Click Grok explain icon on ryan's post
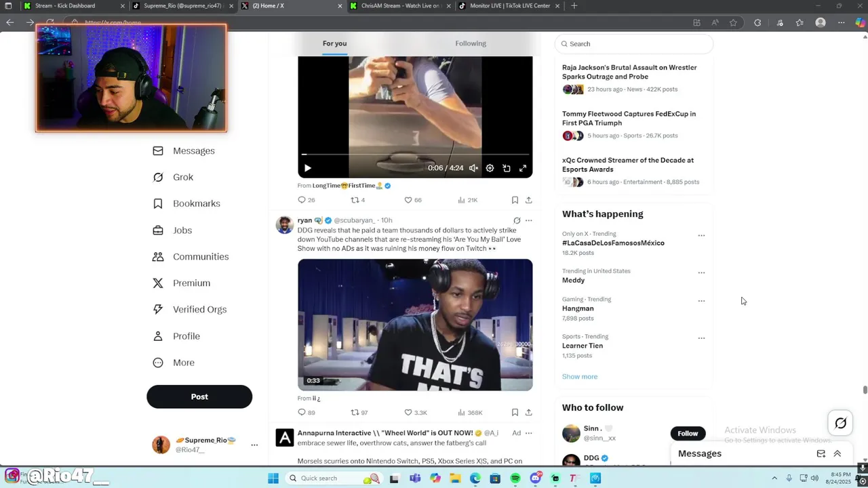Image resolution: width=868 pixels, height=488 pixels. tap(517, 220)
